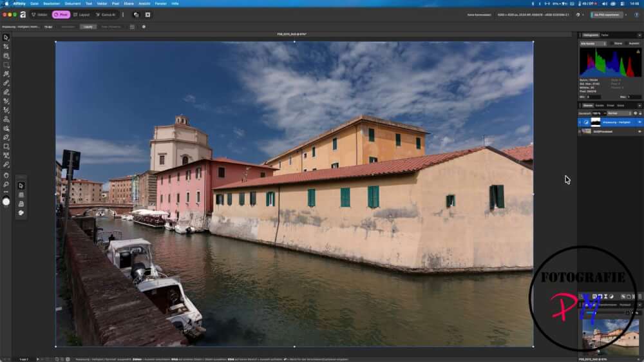Open the Ebene menu
Screen dimensions: 644x362
pos(129,3)
